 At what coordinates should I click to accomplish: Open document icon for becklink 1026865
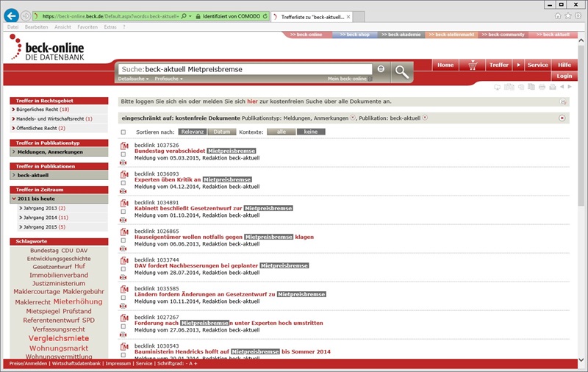click(124, 232)
